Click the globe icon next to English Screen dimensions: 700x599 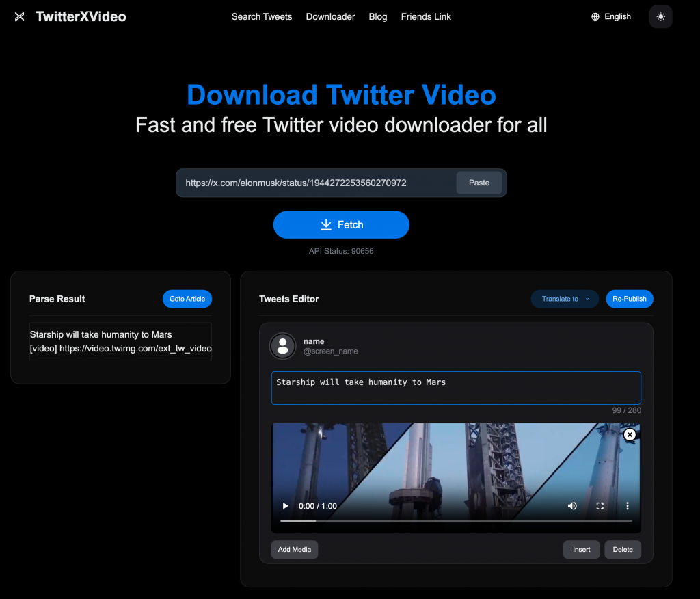[x=595, y=16]
